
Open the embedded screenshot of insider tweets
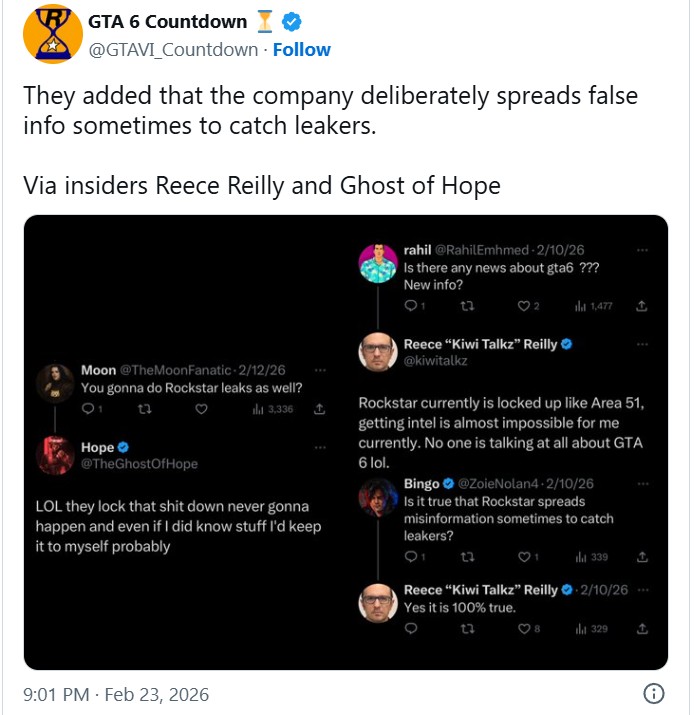[346, 442]
